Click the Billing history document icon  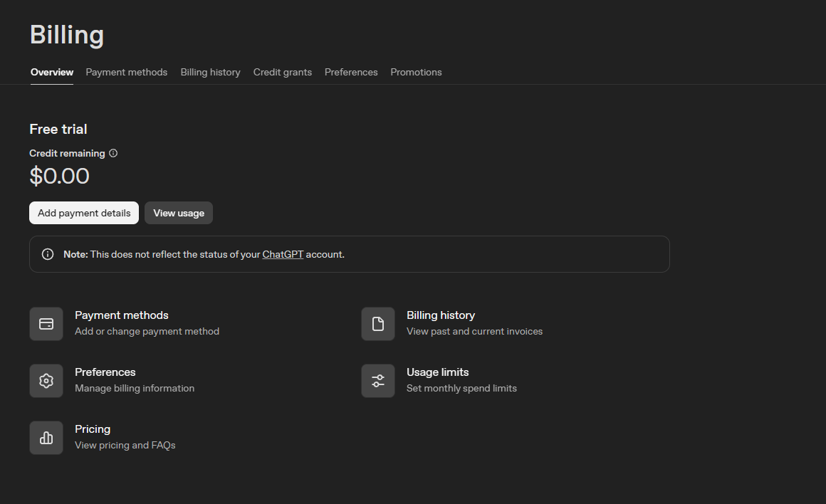pos(378,324)
